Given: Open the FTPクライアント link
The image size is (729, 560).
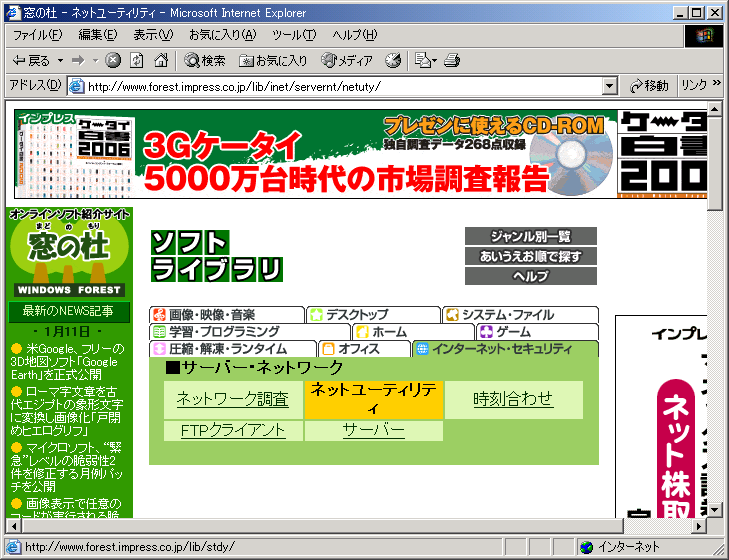Looking at the screenshot, I should 233,430.
